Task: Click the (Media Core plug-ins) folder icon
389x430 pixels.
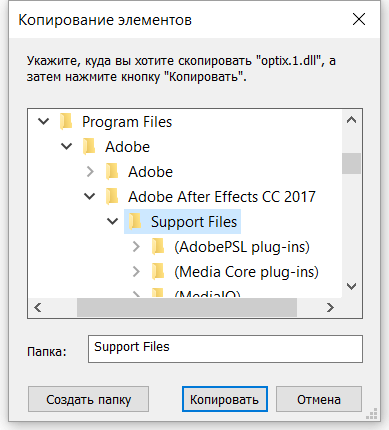Action: tap(158, 272)
